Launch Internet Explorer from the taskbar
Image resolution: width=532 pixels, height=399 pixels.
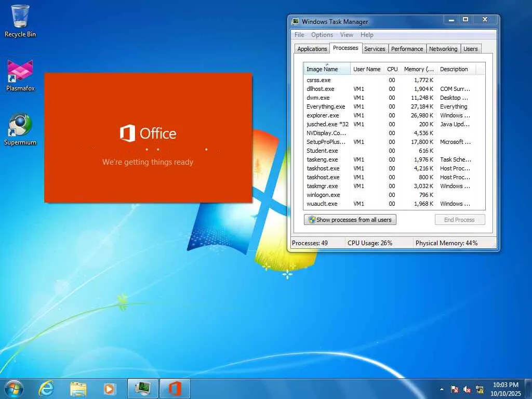[x=46, y=389]
